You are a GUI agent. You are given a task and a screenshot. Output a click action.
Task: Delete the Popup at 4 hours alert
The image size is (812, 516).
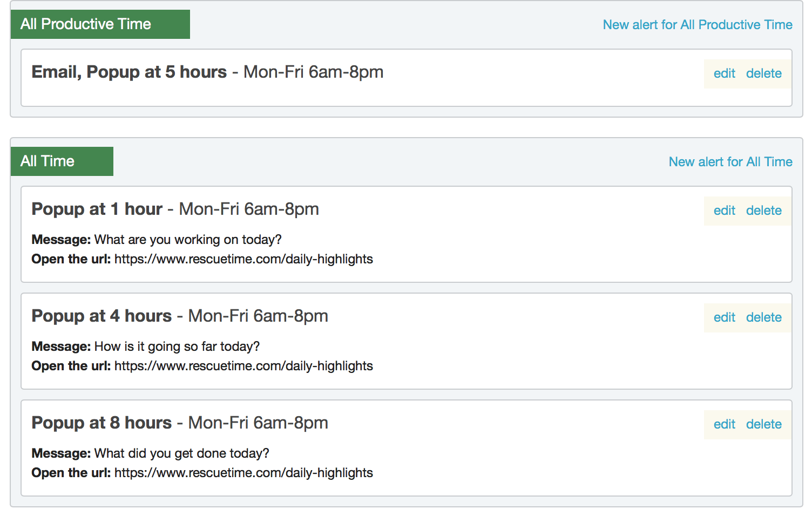[763, 317]
